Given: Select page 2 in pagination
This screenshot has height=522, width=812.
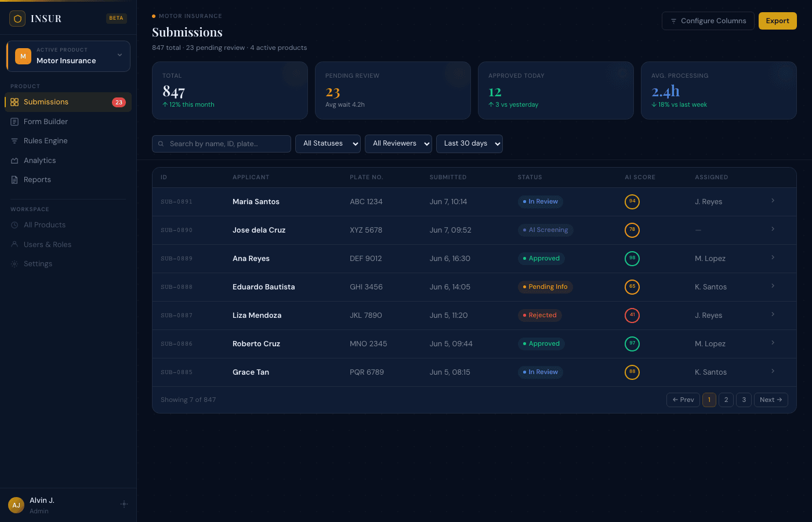Looking at the screenshot, I should tap(726, 400).
